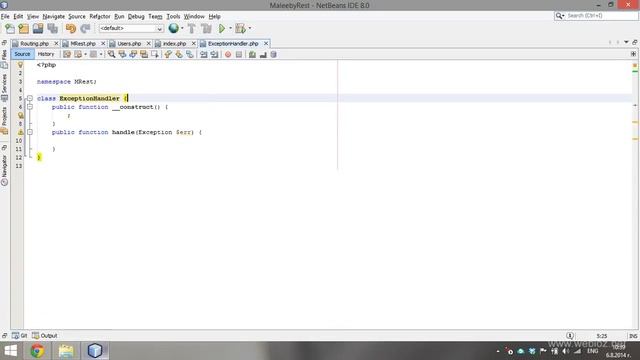Open the MRest.php tab
The height and width of the screenshot is (360, 640).
pyautogui.click(x=83, y=43)
